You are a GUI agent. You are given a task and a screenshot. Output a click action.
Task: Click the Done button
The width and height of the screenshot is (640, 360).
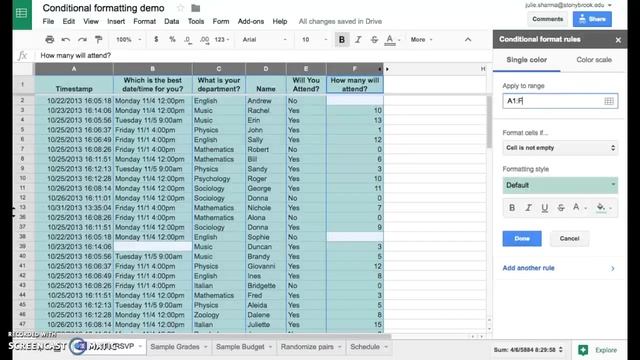click(x=522, y=238)
